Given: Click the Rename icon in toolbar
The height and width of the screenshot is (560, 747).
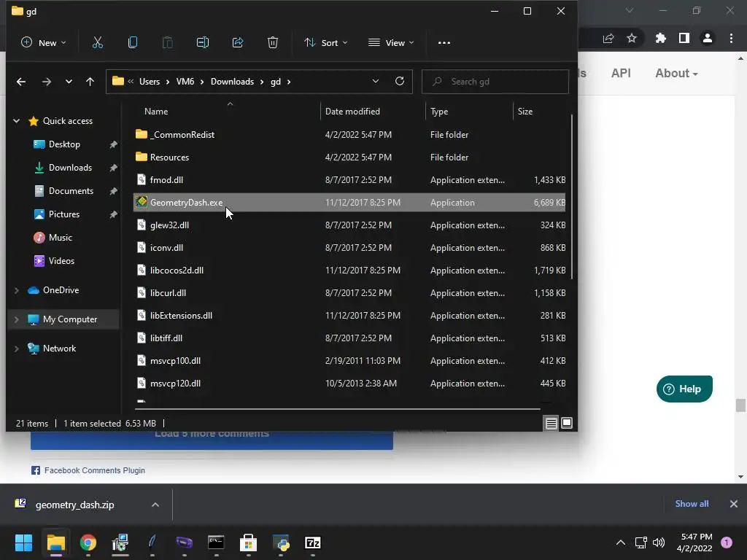Looking at the screenshot, I should (203, 43).
